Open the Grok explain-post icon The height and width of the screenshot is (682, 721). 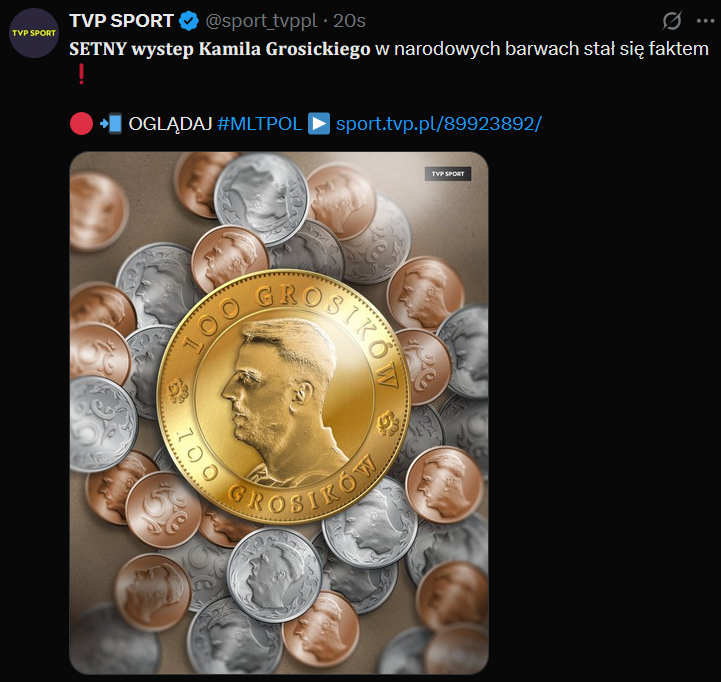pyautogui.click(x=672, y=21)
